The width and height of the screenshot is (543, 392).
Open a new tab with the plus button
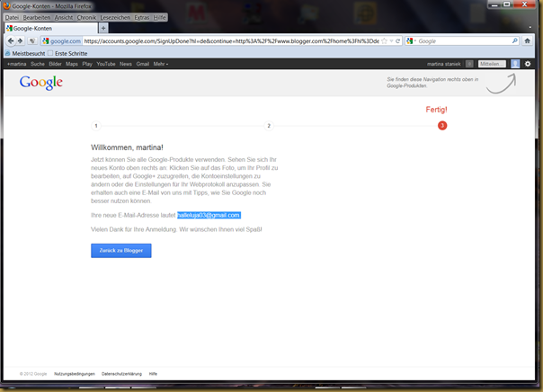(103, 28)
